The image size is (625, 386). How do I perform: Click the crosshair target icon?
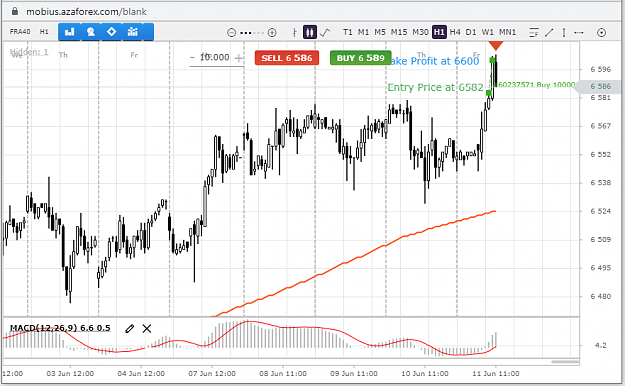601,33
